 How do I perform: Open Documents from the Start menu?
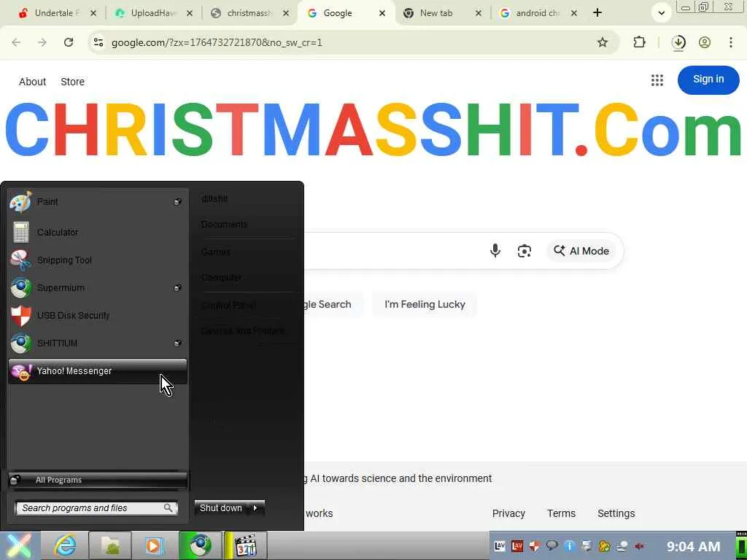[x=225, y=225]
